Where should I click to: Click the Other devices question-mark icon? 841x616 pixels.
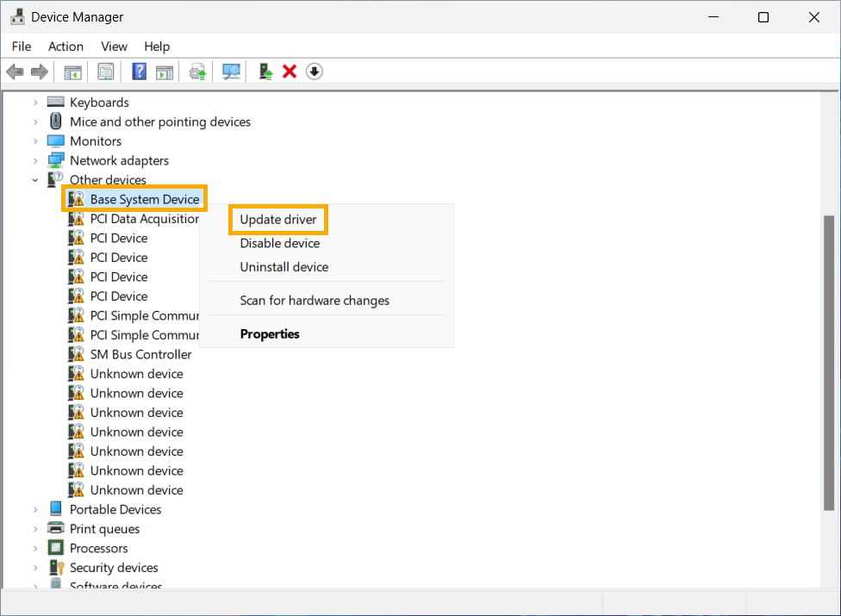tap(55, 179)
